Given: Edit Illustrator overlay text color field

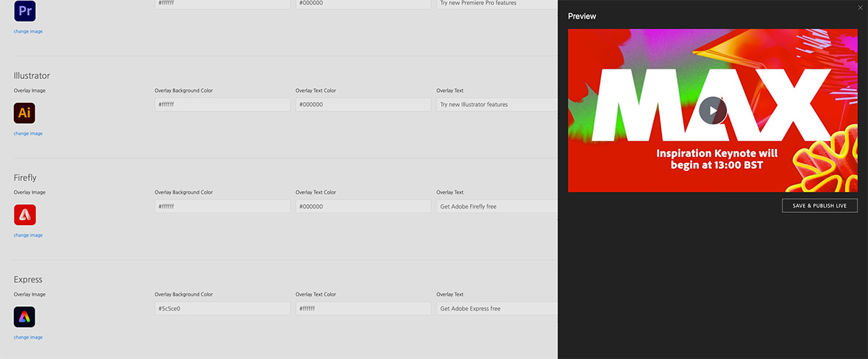Looking at the screenshot, I should click(363, 104).
